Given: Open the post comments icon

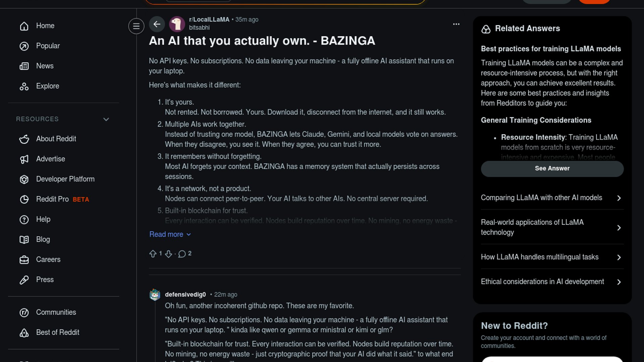Looking at the screenshot, I should coord(182,254).
